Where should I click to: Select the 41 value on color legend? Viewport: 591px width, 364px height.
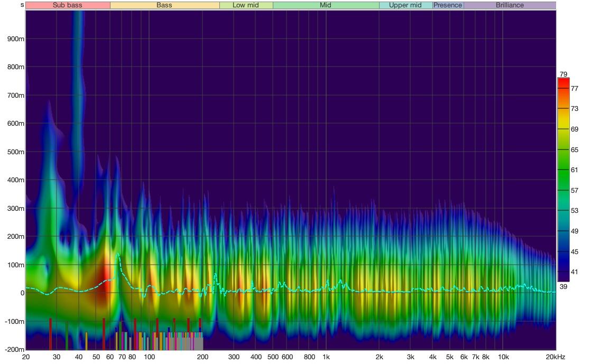click(x=575, y=272)
